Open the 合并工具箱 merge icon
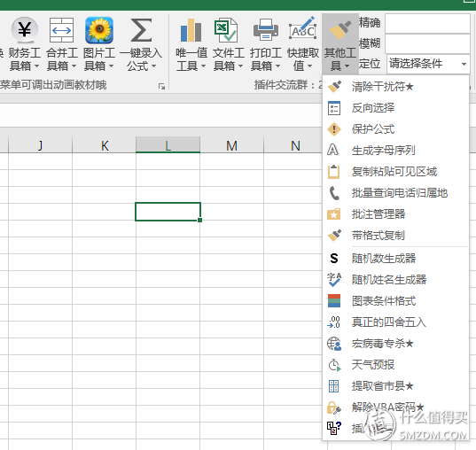The image size is (476, 450). pyautogui.click(x=62, y=30)
